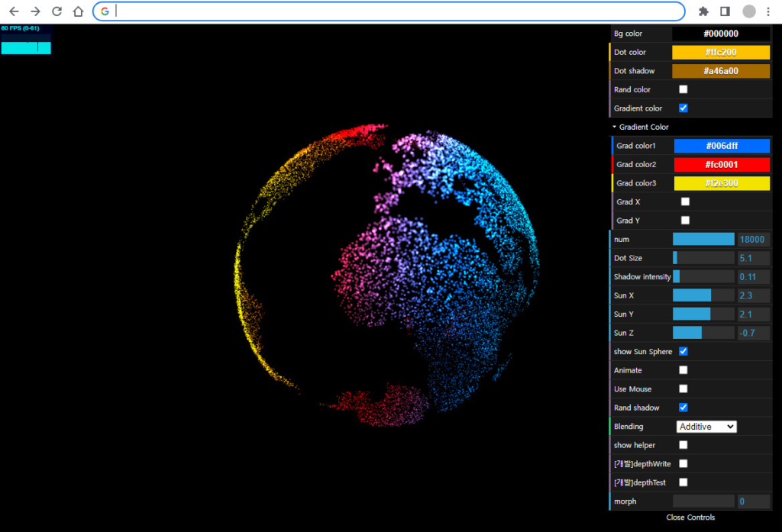Click the browser forward arrow
The image size is (782, 532).
point(35,11)
